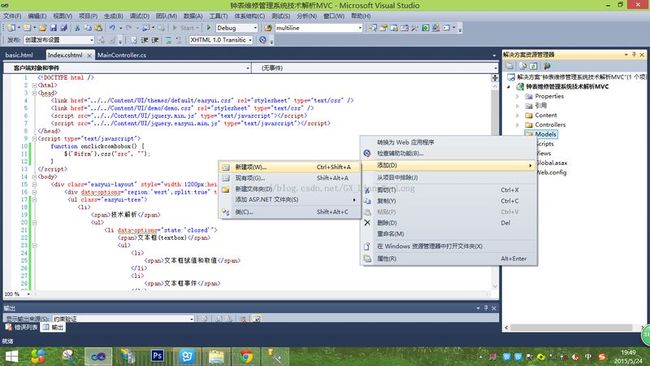
Task: Click Solution Explorer Show All Files icon
Action: coord(523,66)
